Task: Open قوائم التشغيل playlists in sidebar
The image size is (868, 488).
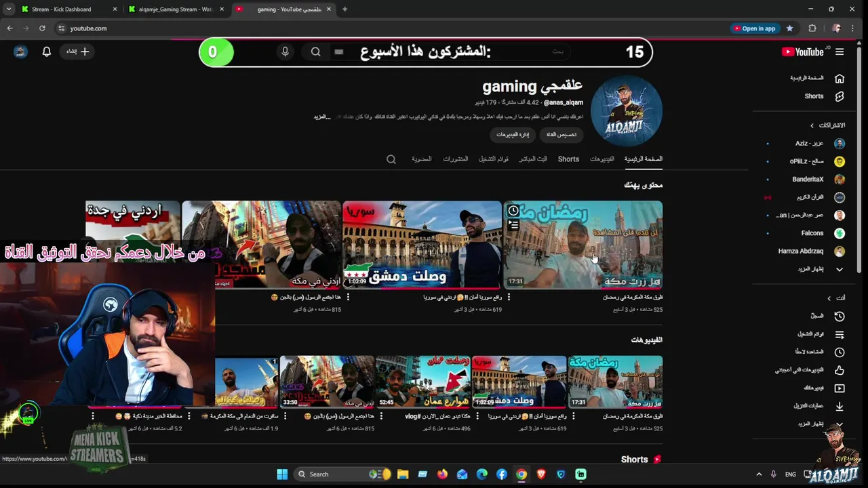Action: pos(821,334)
